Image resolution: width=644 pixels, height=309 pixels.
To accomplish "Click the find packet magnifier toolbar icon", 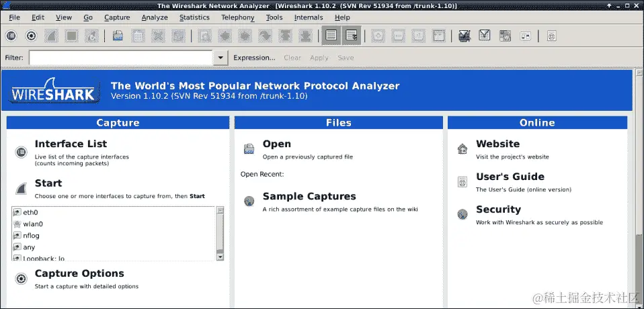I will point(204,36).
